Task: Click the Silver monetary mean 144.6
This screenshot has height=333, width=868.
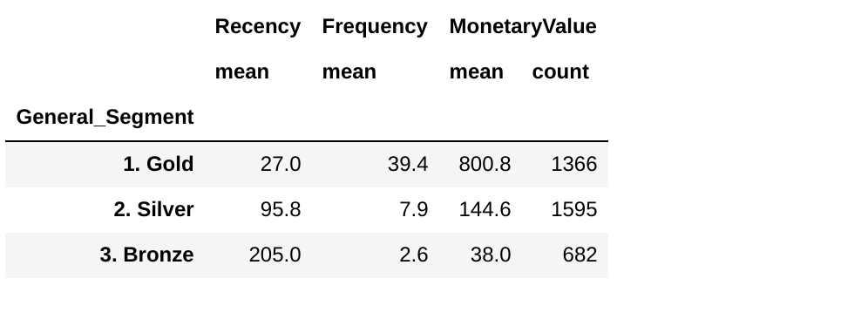Action: [x=485, y=209]
